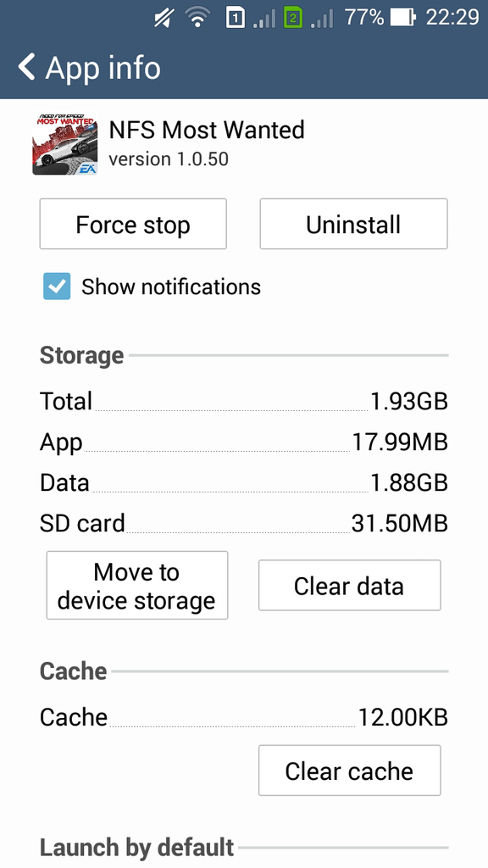Tap the green SIM 2 indicator icon
The height and width of the screenshot is (868, 488).
point(292,19)
